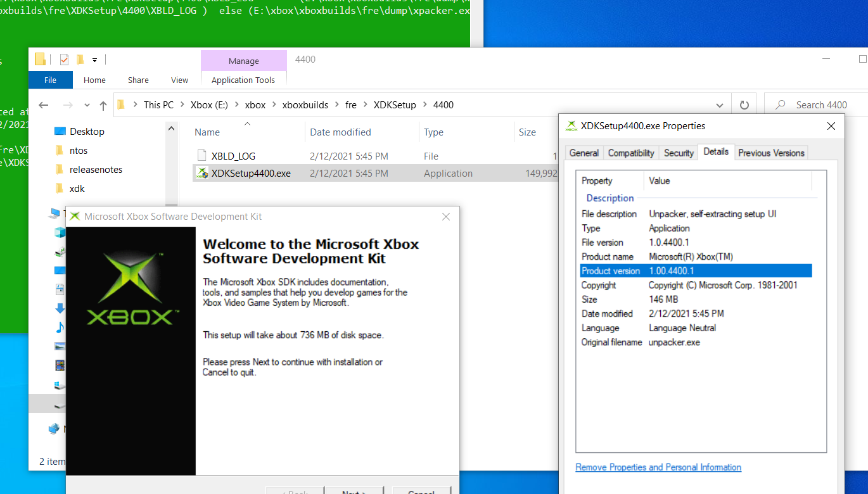The image size is (868, 494).
Task: Expand the chevron after XDKSetup breadcrumb
Action: pos(424,105)
